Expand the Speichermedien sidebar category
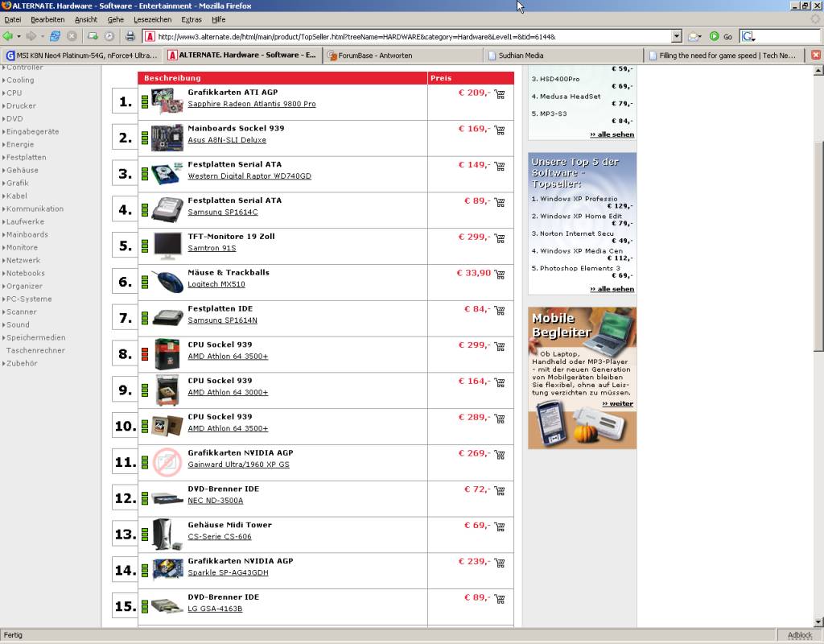 coord(35,337)
